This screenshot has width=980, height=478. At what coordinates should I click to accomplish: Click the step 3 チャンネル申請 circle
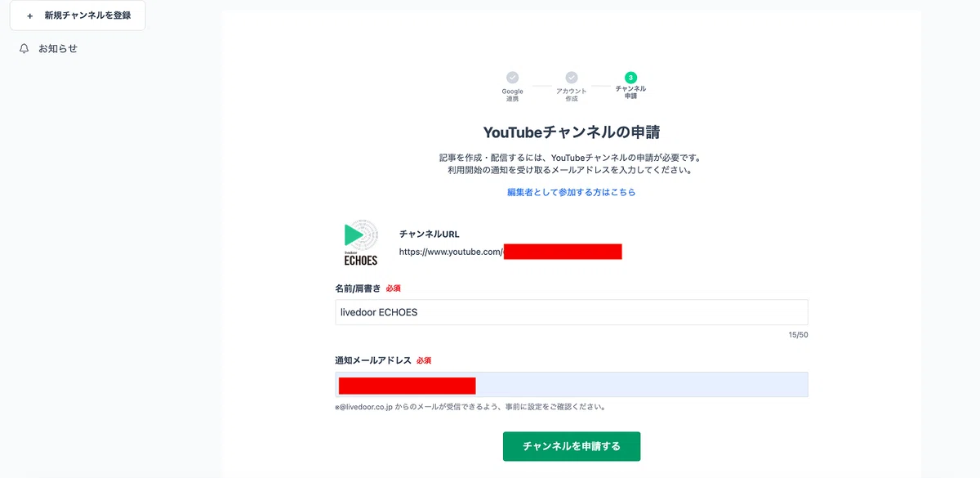[630, 77]
